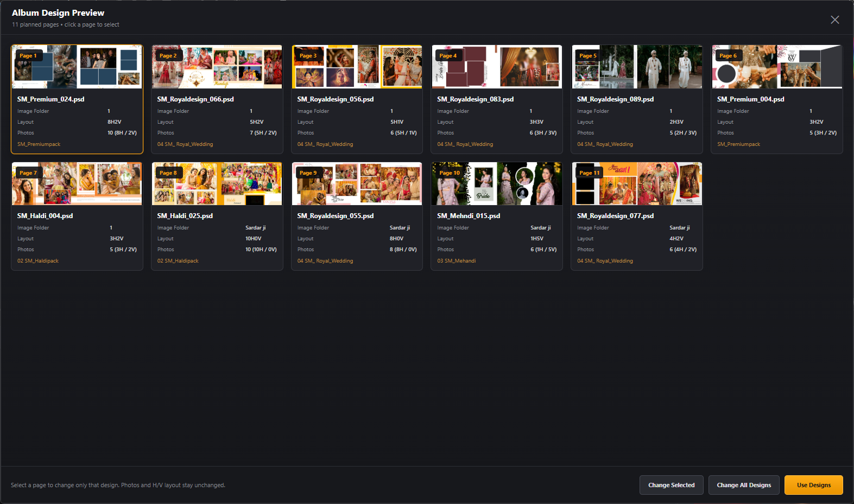This screenshot has height=504, width=854.
Task: Click file name SM_Royaldesign_055.psd
Action: (x=336, y=216)
